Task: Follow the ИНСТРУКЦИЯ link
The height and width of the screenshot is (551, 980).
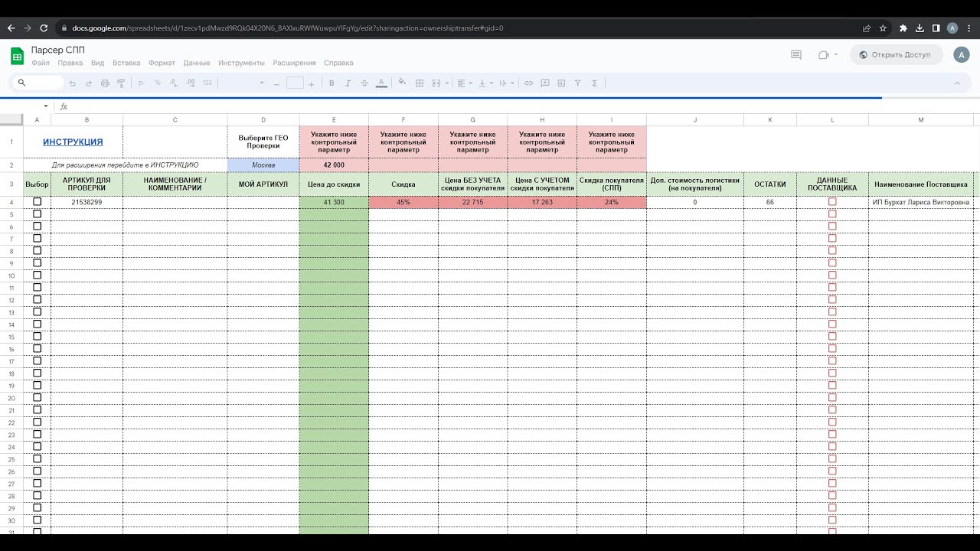Action: coord(73,142)
